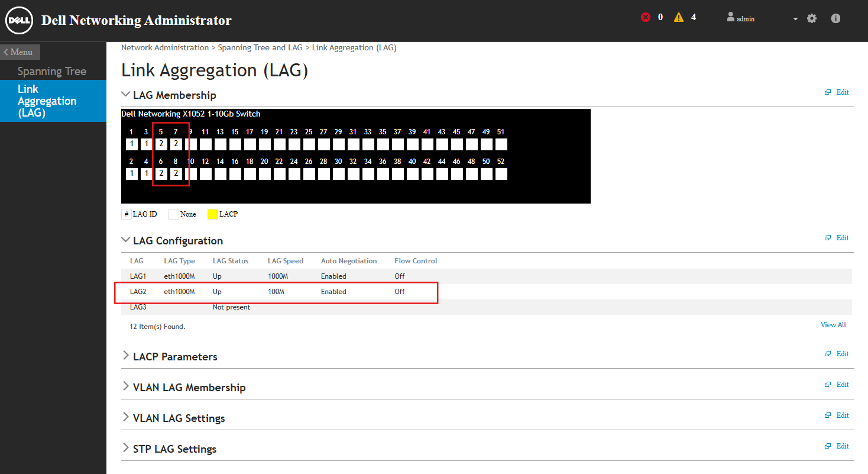Select port 30 box
The image size is (868, 474).
(x=338, y=173)
